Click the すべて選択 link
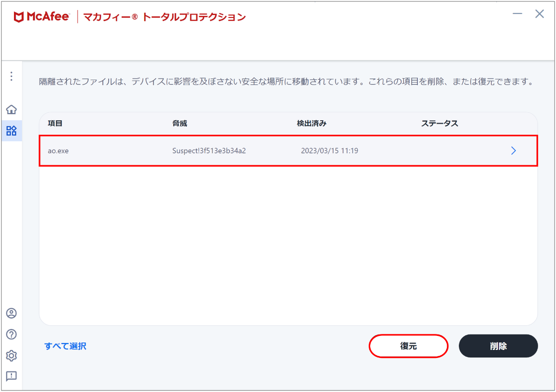 click(x=65, y=346)
